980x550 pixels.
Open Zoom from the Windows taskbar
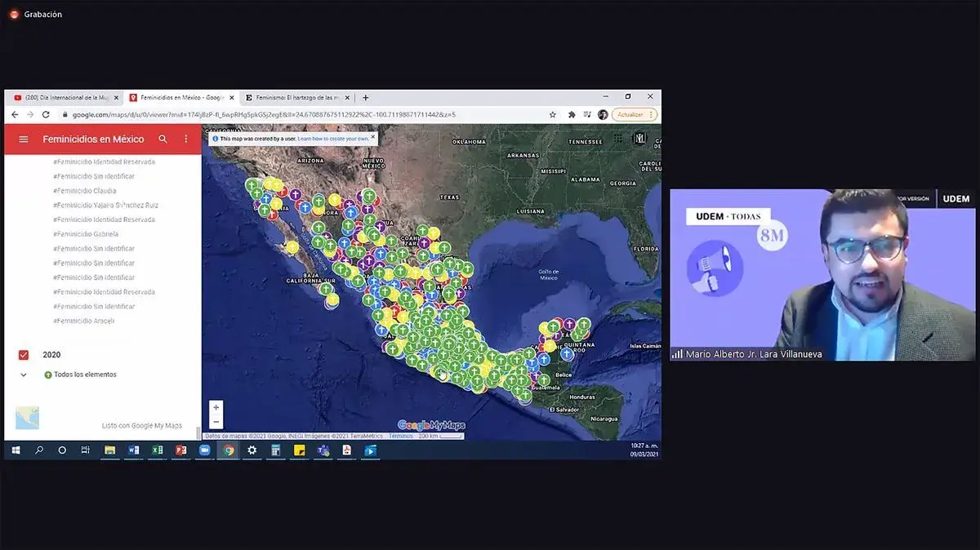pyautogui.click(x=204, y=450)
